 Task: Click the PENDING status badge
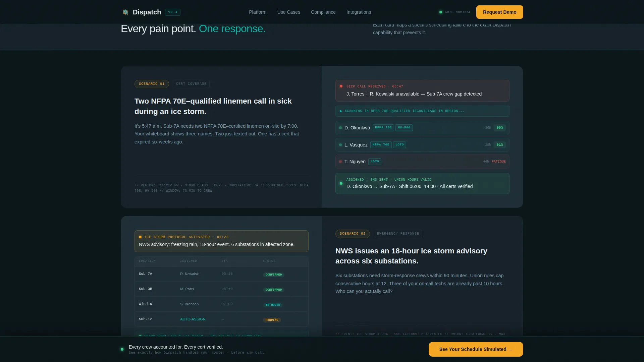[272, 320]
